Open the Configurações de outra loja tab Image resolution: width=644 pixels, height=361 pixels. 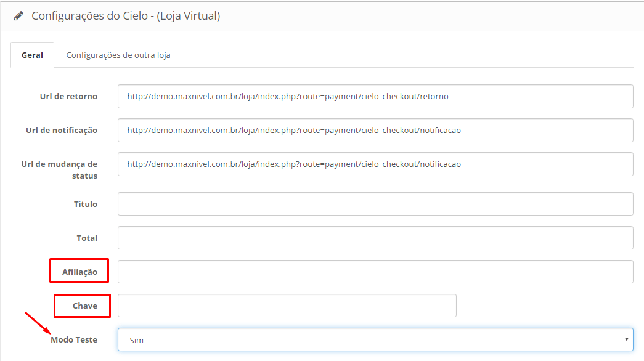(x=118, y=55)
